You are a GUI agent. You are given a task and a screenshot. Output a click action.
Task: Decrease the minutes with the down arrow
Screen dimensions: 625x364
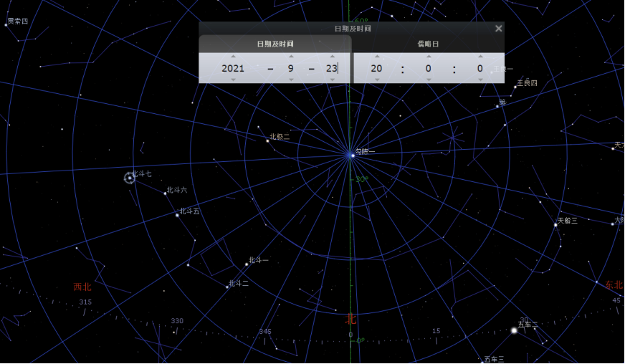coord(429,80)
